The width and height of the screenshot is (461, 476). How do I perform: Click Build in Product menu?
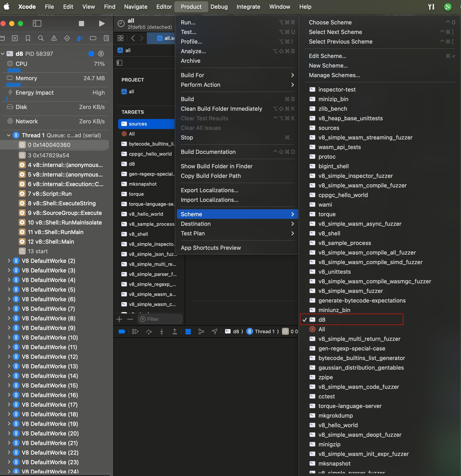[x=237, y=99]
